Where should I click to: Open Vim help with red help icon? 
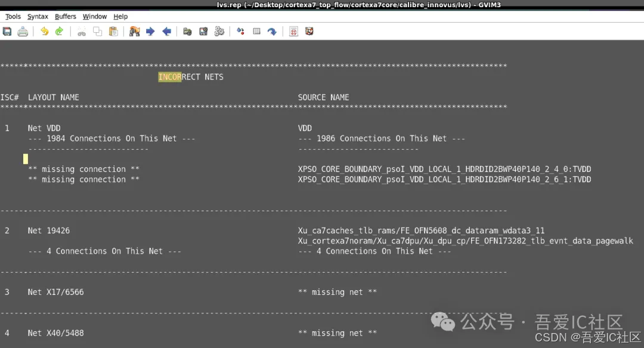pos(293,31)
